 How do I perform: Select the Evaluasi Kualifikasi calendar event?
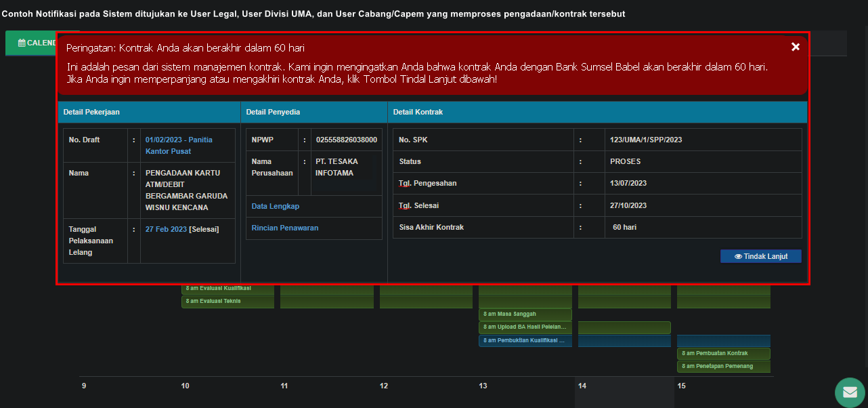click(227, 289)
